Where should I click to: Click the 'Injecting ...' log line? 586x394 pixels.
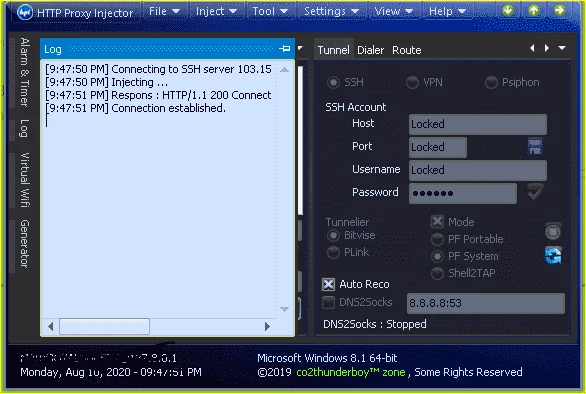[107, 82]
